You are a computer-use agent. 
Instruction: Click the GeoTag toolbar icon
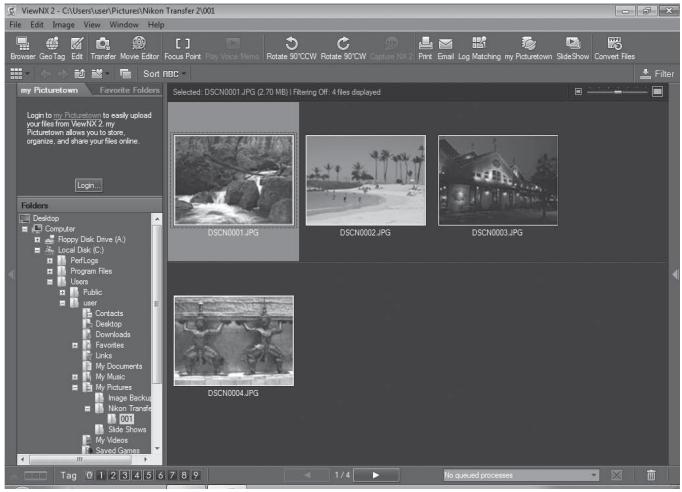(52, 48)
